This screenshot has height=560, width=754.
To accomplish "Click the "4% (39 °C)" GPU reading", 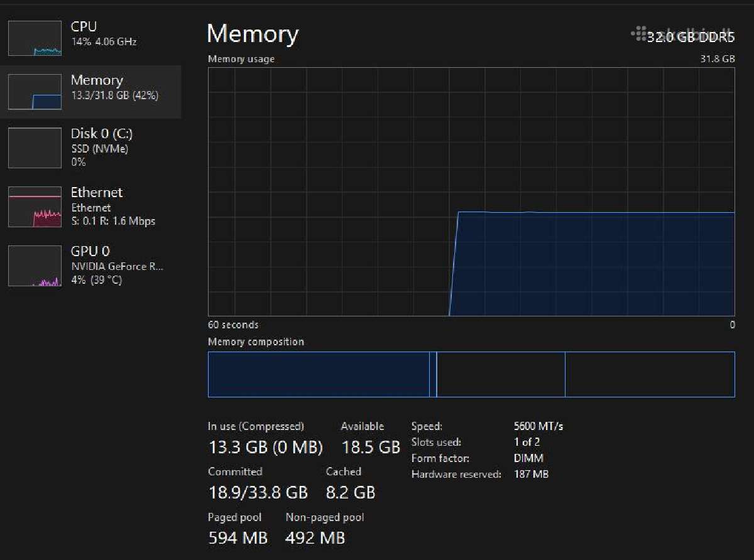I will pos(97,280).
